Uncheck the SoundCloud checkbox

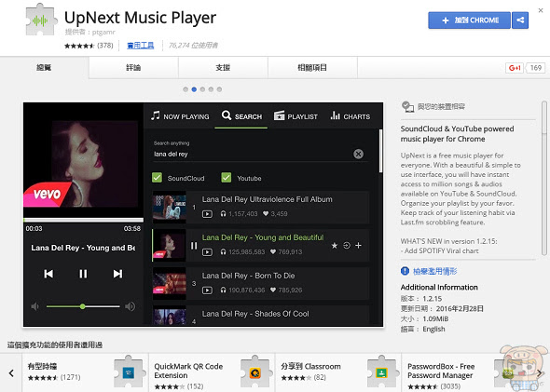[x=157, y=178]
